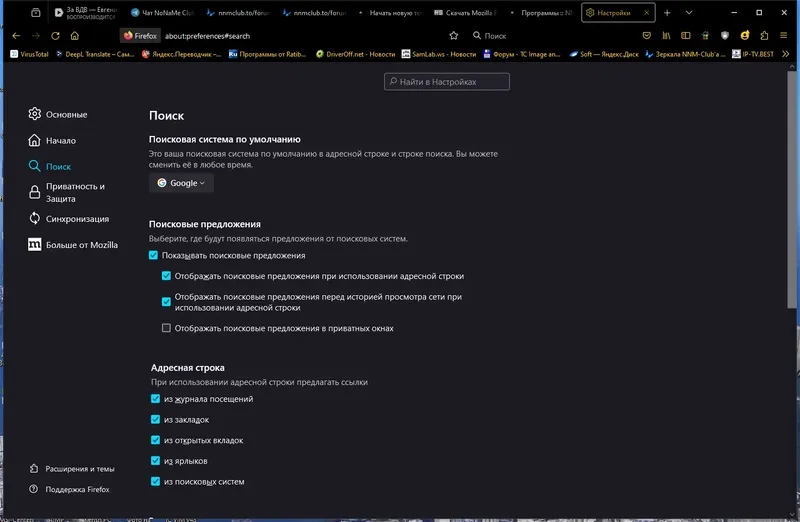Open the DriverOff.net Новости bookmark

point(356,54)
